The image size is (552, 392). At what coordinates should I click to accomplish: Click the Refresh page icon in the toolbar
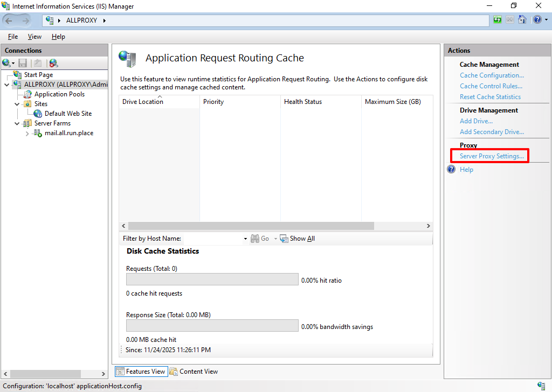(x=498, y=20)
